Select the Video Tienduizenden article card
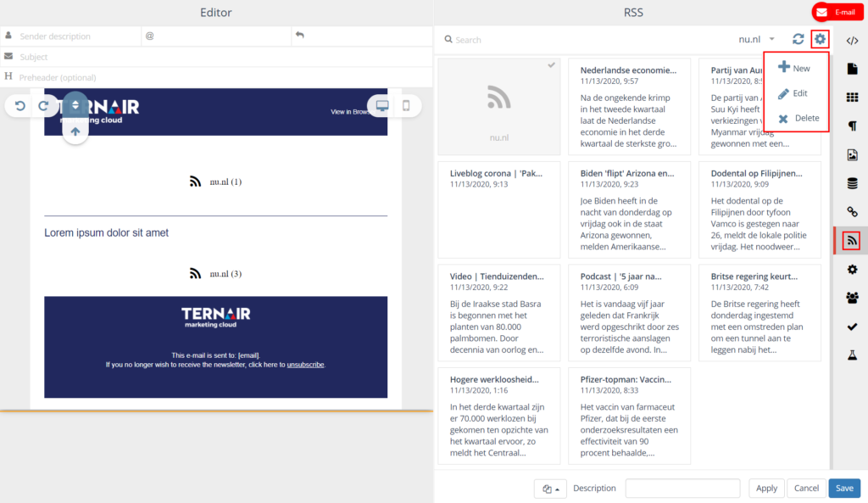This screenshot has height=503, width=868. 498,312
